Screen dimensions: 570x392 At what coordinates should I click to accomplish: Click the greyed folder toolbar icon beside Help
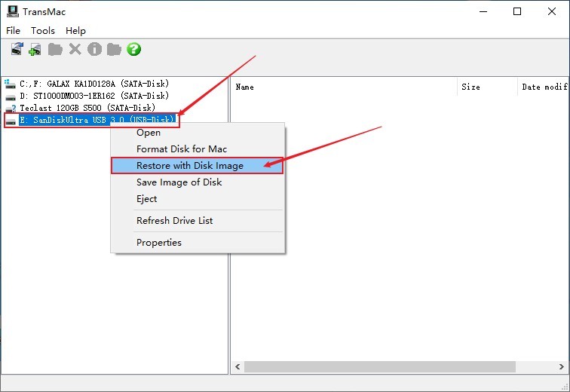[x=114, y=49]
